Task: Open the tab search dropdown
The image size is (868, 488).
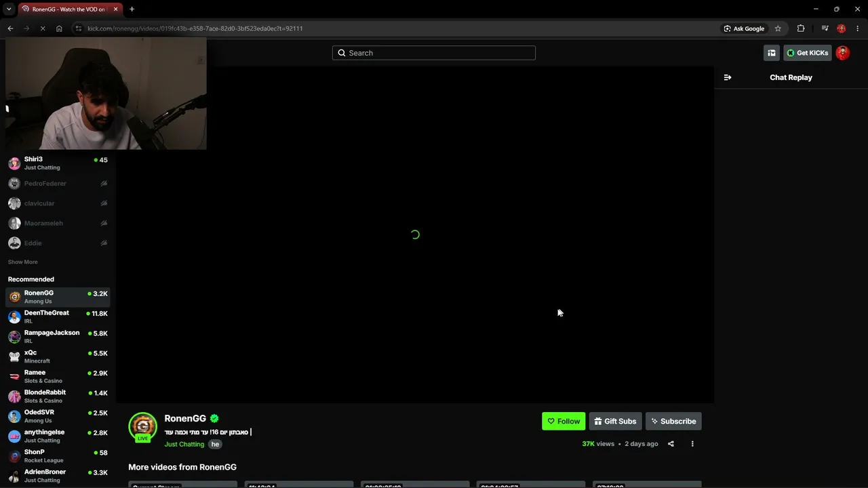Action: 9,9
